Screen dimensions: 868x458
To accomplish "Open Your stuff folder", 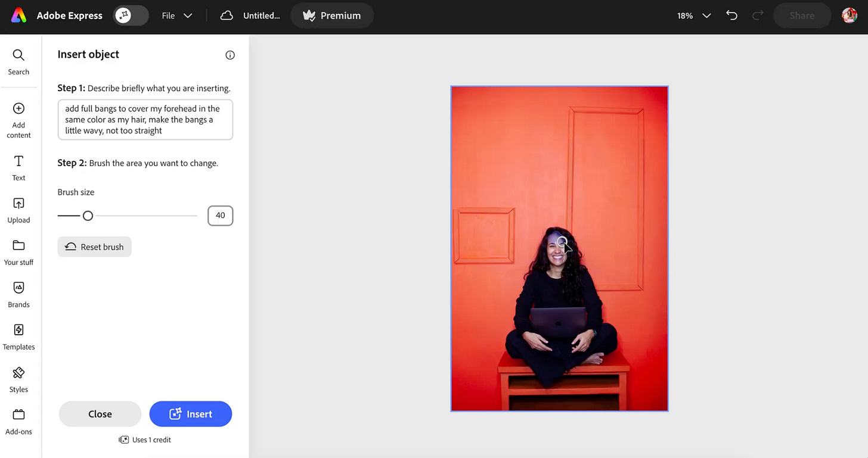I will (x=18, y=253).
